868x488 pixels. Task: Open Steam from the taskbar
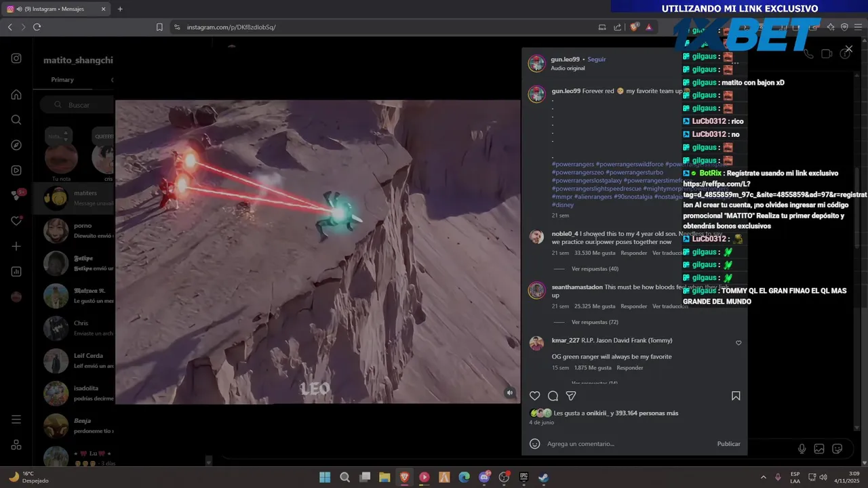click(x=543, y=477)
